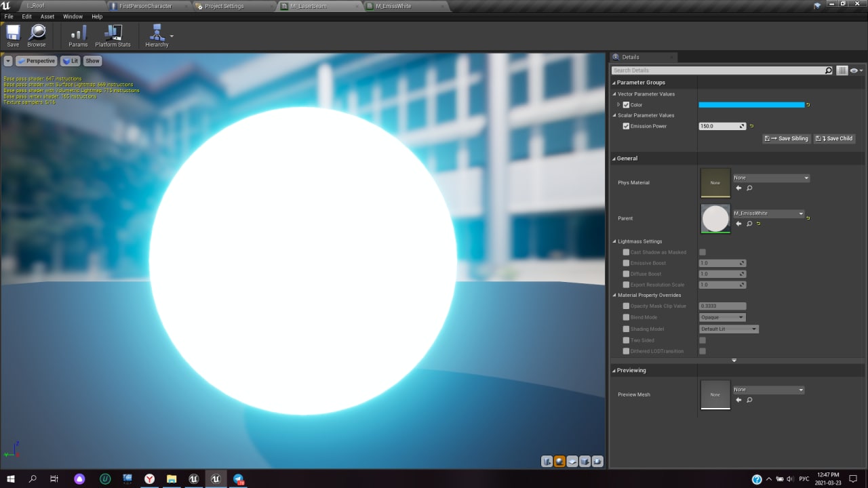The height and width of the screenshot is (488, 868).
Task: Enable the Shading Model override checkbox
Action: point(626,329)
